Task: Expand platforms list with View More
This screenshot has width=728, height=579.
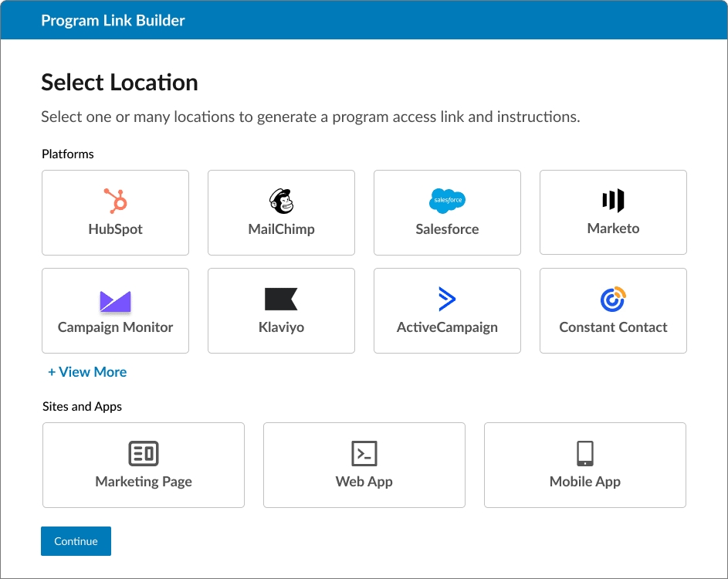Action: (87, 372)
